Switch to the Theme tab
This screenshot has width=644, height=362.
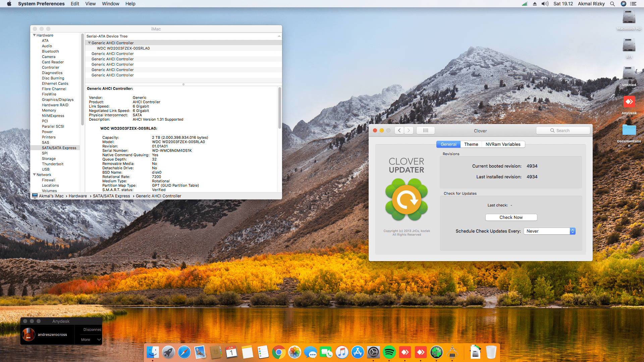(471, 144)
